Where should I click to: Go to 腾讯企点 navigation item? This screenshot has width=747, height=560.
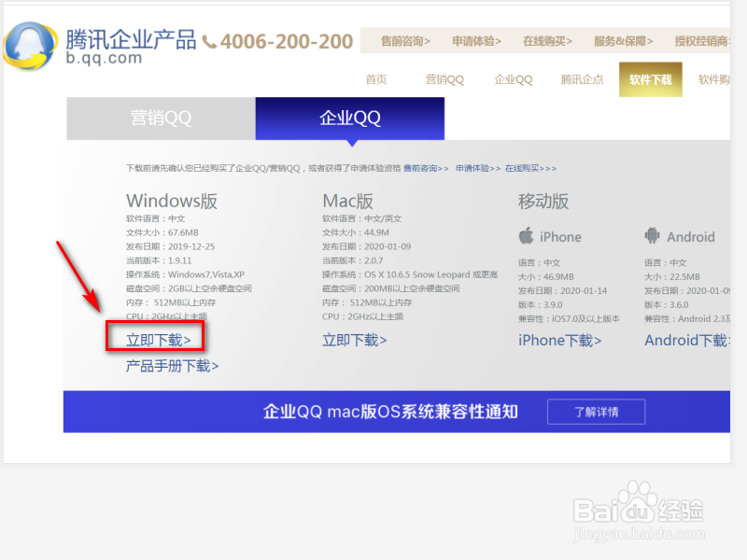point(582,79)
